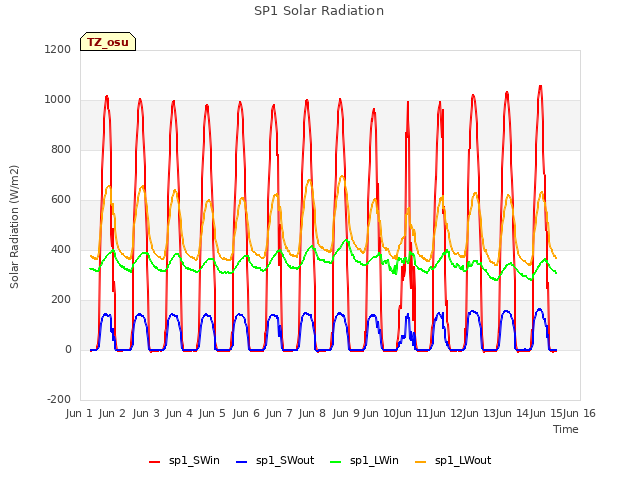640x480 pixels.
Task: Click the green sp1_LWin legend swatch
Action: tap(336, 461)
